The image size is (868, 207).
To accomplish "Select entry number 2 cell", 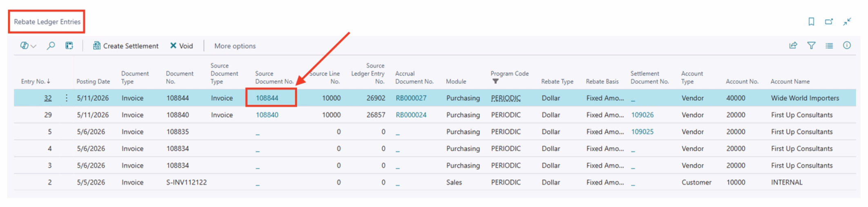I will 49,182.
